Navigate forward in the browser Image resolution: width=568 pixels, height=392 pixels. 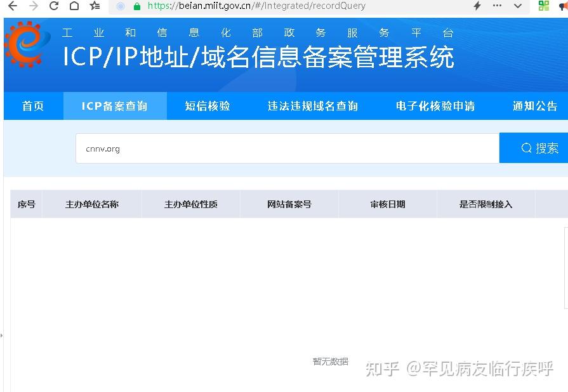[x=32, y=6]
